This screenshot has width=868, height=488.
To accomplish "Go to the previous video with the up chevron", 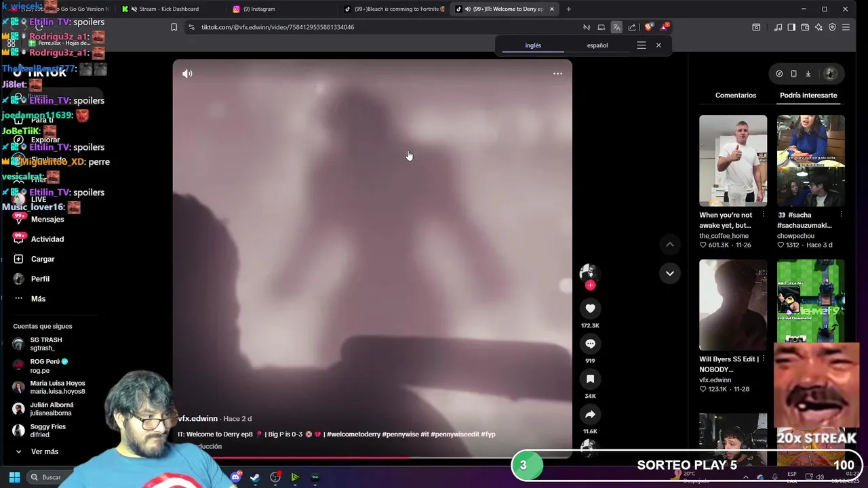I will [x=669, y=244].
